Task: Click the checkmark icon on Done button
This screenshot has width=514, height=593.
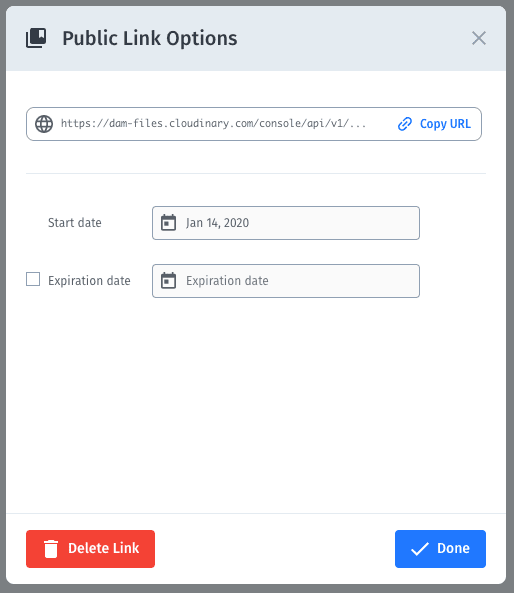Action: click(x=419, y=549)
